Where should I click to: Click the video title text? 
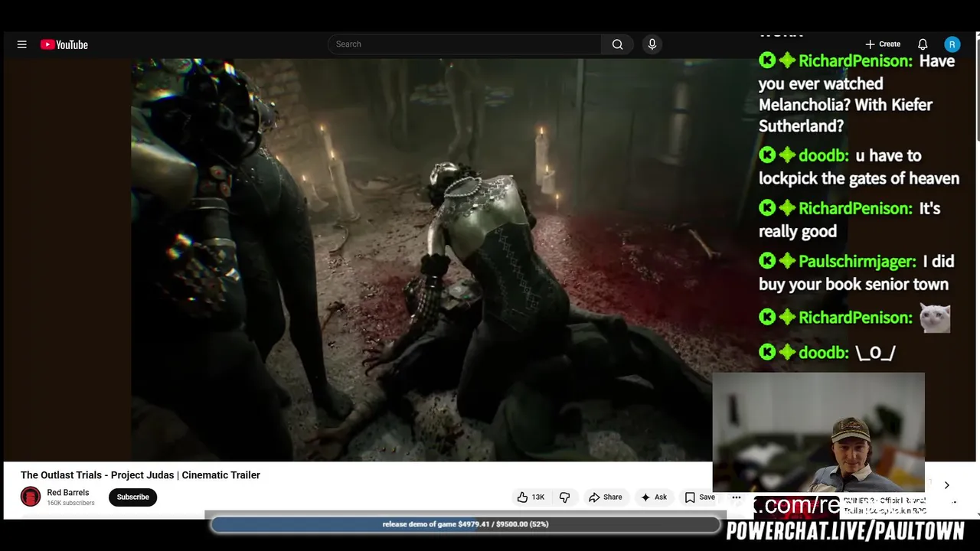140,475
